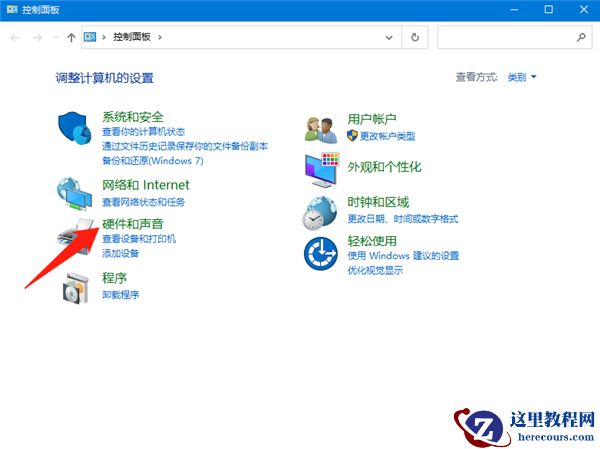Go up one folder level
Image resolution: width=600 pixels, height=449 pixels.
71,38
